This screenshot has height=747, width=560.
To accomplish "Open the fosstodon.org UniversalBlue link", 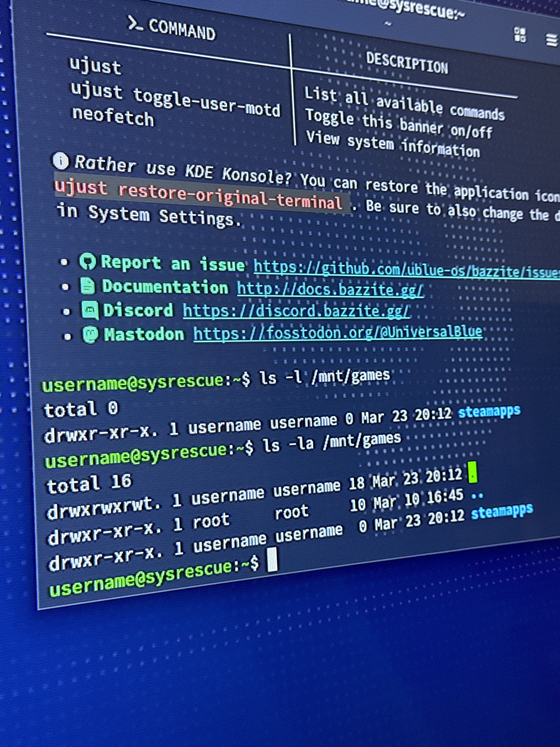I will (338, 333).
